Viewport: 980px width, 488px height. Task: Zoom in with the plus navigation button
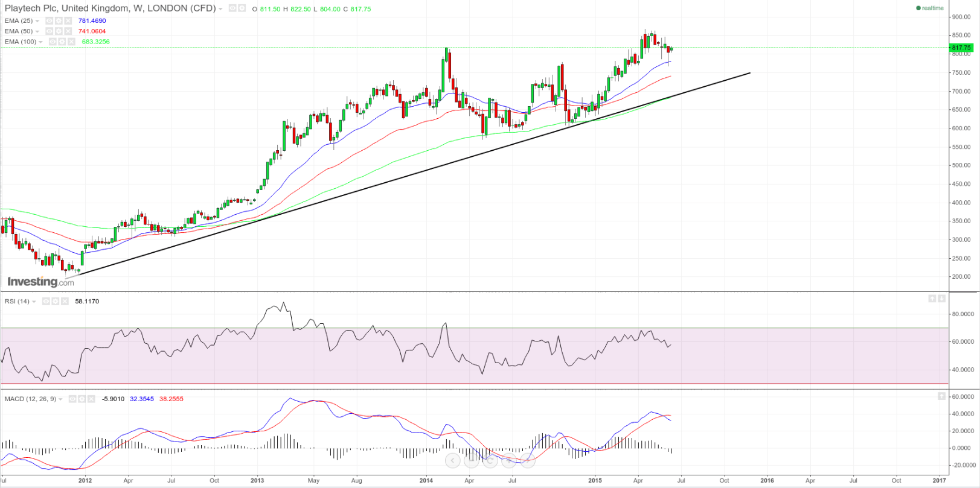pyautogui.click(x=508, y=461)
